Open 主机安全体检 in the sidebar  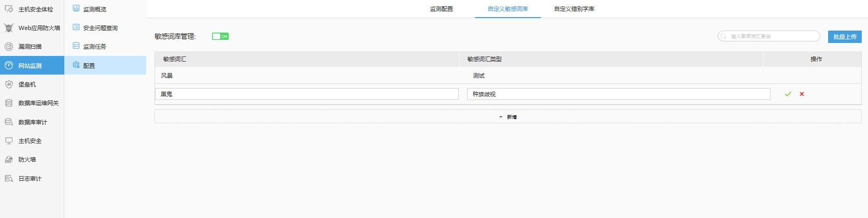click(32, 9)
